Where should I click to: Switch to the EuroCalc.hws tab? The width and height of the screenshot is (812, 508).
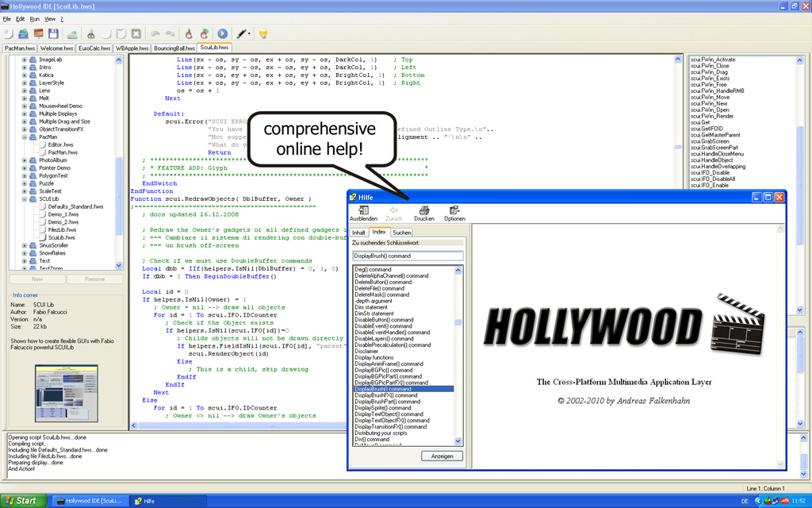94,48
